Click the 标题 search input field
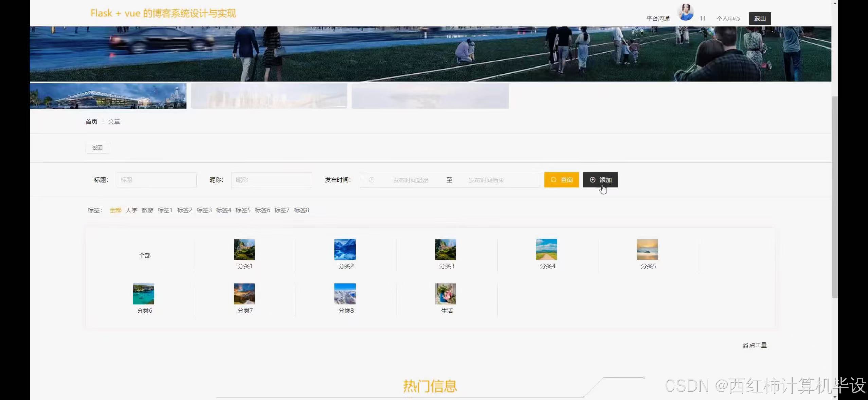Screen dimensions: 868x400 pos(156,180)
